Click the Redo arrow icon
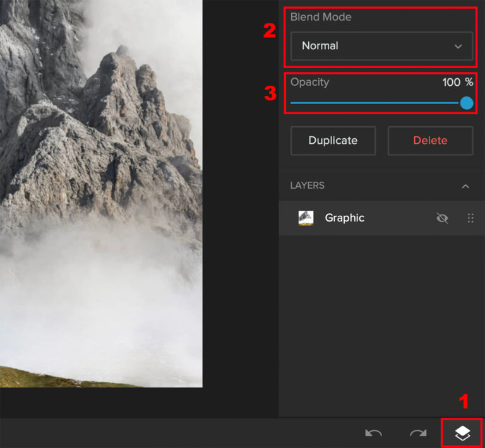This screenshot has width=485, height=448. point(418,433)
